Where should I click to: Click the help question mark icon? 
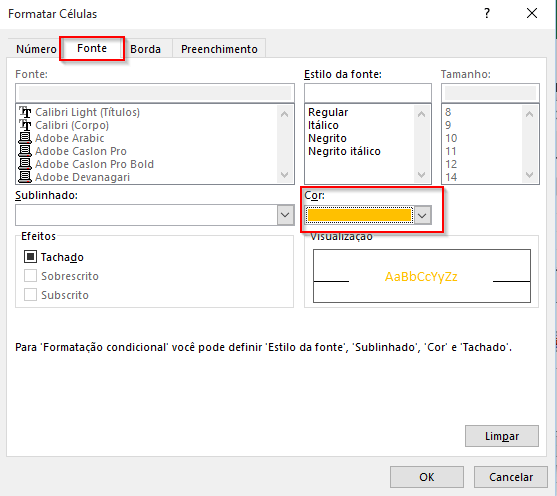487,14
